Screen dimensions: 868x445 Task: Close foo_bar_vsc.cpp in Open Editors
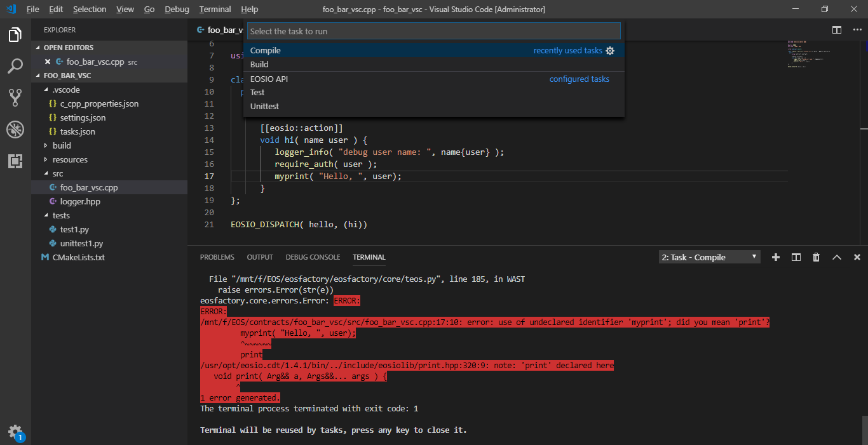coord(48,62)
